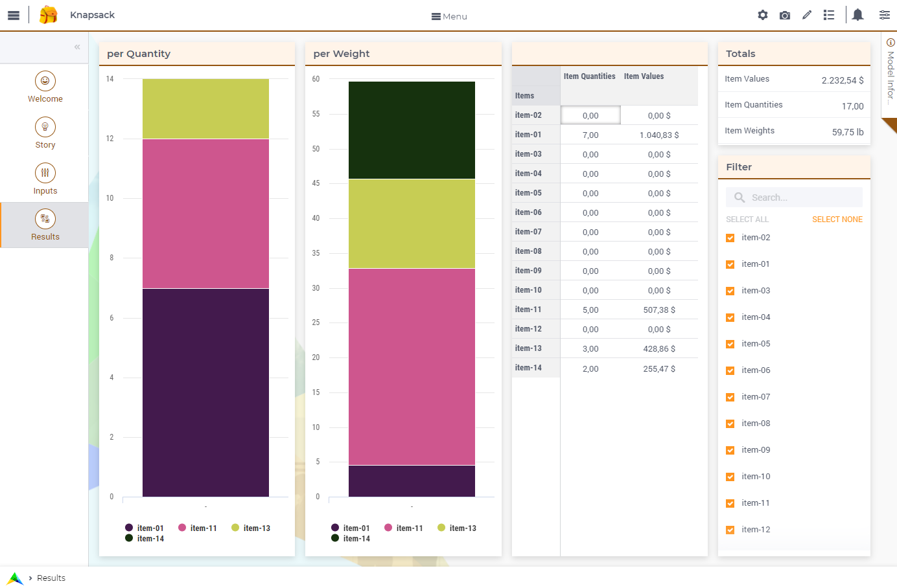Click the Filter widget header
The image size is (897, 588).
pos(794,167)
